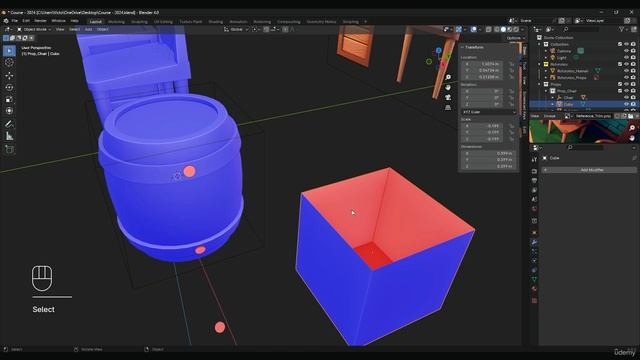The width and height of the screenshot is (640, 360).
Task: Hide the Cube object eye icon
Action: tap(626, 104)
